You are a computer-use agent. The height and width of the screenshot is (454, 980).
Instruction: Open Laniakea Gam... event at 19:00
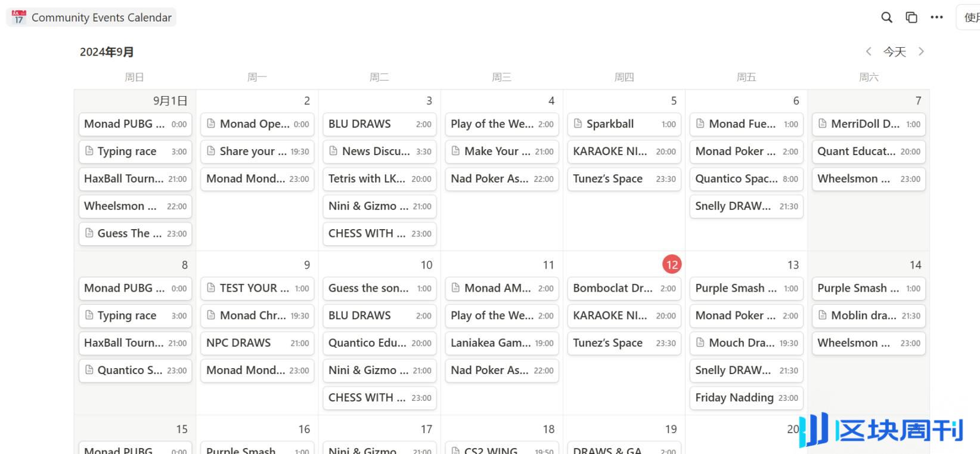pos(502,343)
